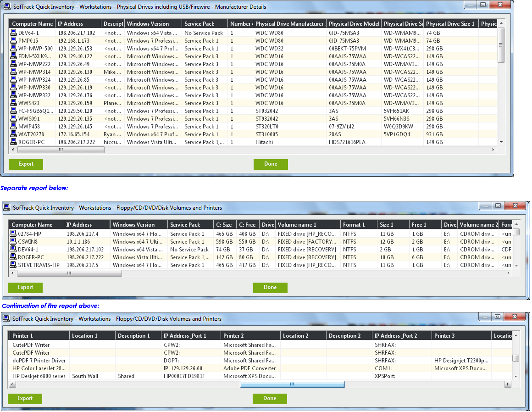Click the computer icon beside DEV64-1 in top report
This screenshot has height=412, width=532.
click(x=14, y=33)
